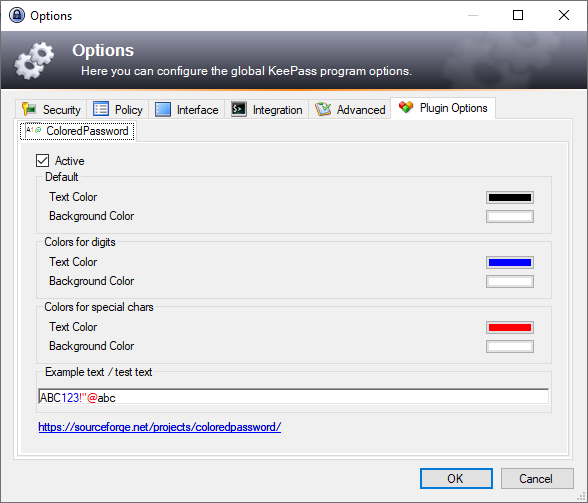Pick the Default black text color swatch
The height and width of the screenshot is (503, 588).
[x=510, y=197]
